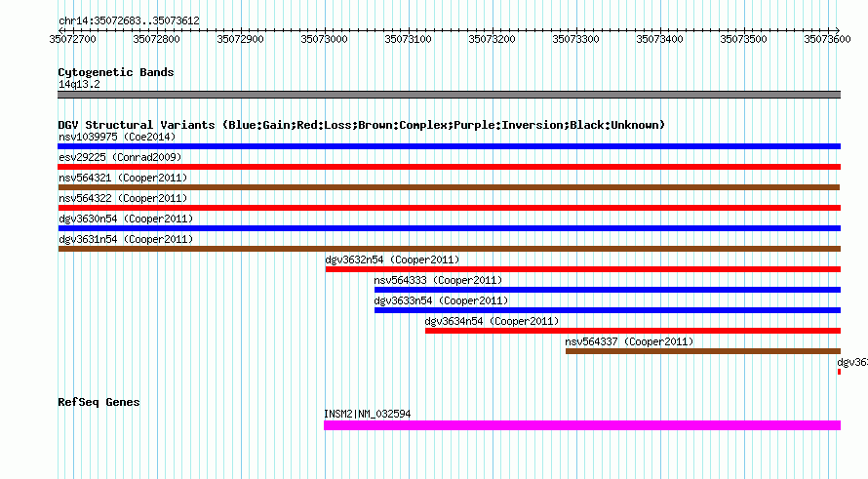Image resolution: width=868 pixels, height=479 pixels.
Task: Click ruler position 35073500
Action: (x=743, y=39)
